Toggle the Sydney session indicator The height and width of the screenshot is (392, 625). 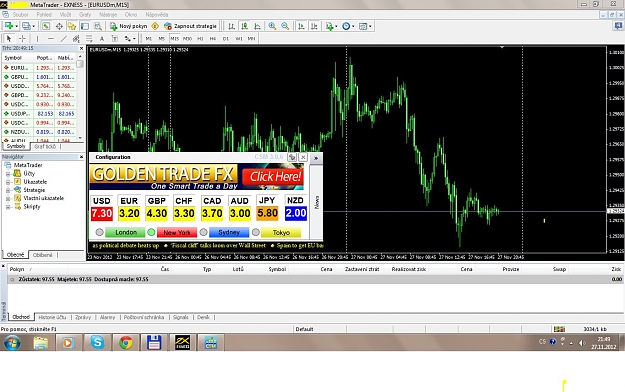203,232
